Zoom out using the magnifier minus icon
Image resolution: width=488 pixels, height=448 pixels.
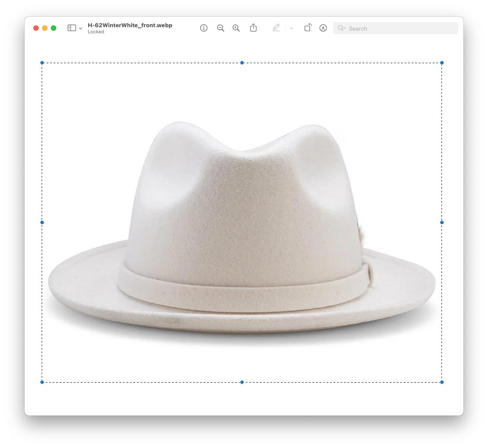pos(221,28)
